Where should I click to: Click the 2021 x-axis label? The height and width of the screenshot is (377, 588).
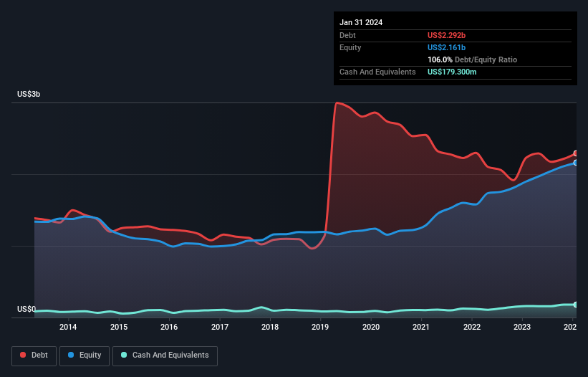pos(421,327)
